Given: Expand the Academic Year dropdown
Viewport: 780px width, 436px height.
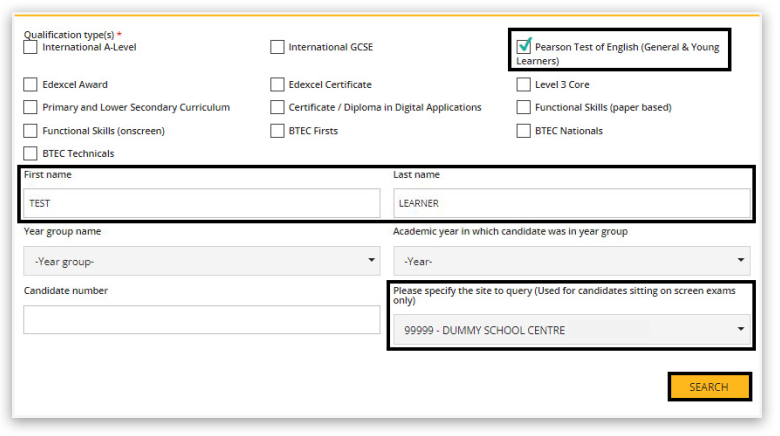Looking at the screenshot, I should click(x=571, y=261).
